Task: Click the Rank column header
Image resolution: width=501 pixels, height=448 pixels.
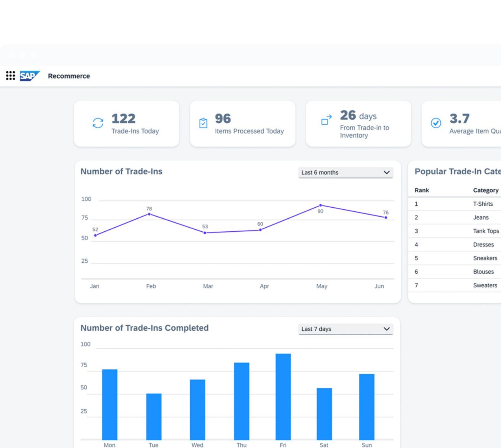Action: 422,190
